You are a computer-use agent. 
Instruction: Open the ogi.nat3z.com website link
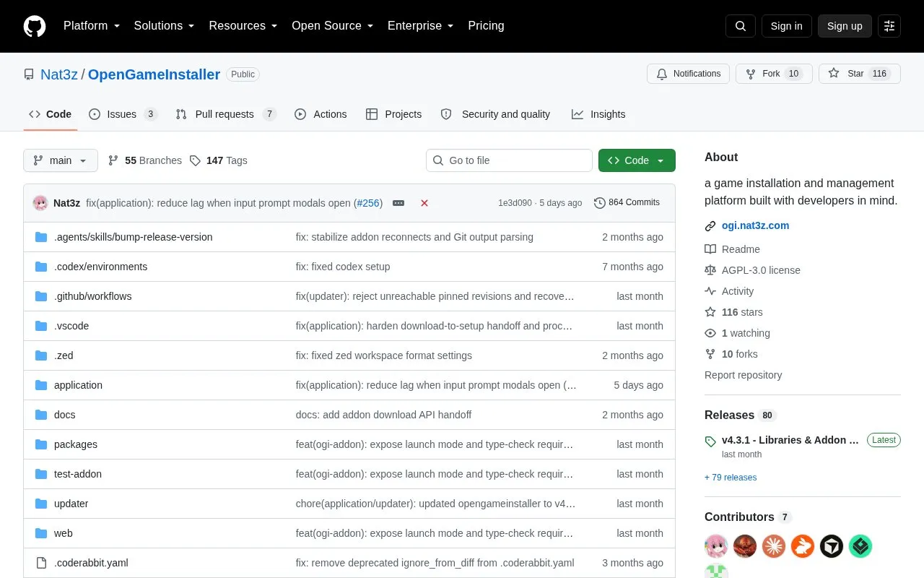[x=755, y=225]
